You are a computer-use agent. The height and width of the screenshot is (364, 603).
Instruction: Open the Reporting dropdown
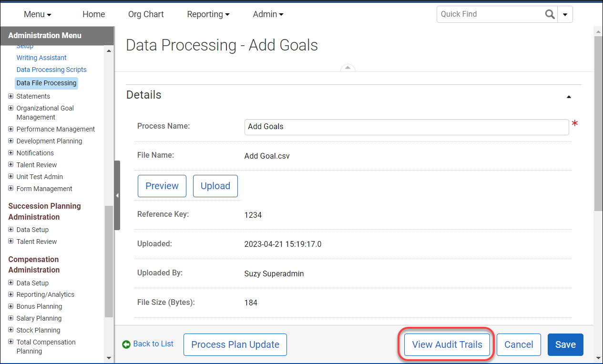(208, 14)
